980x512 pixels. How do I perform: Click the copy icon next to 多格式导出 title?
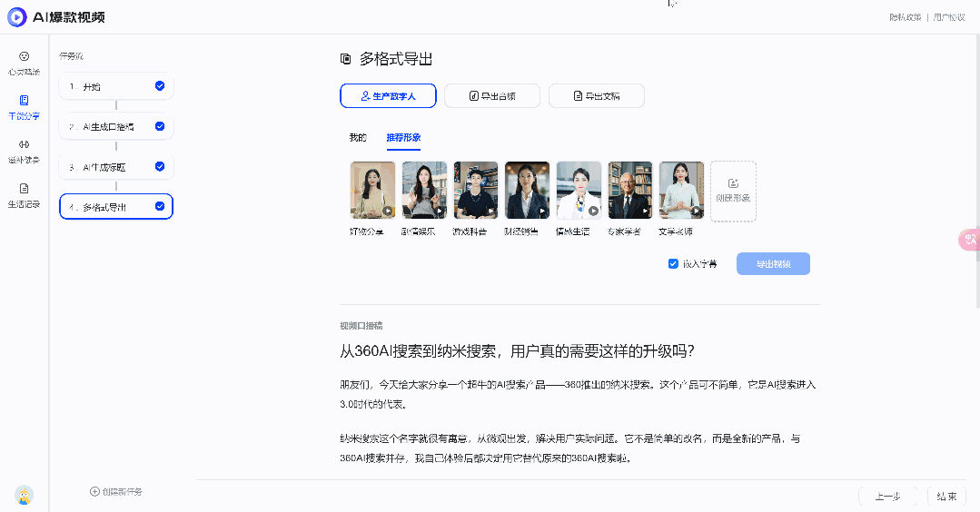pos(346,59)
